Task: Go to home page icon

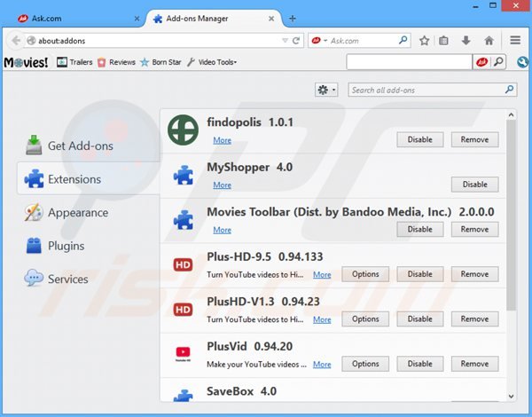Action: point(489,41)
